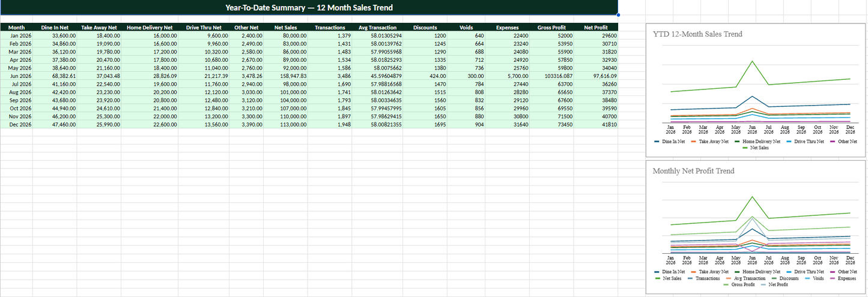Click Avg Transaction legend entry in lower chart
Screen dimensions: 868x297
click(745, 278)
